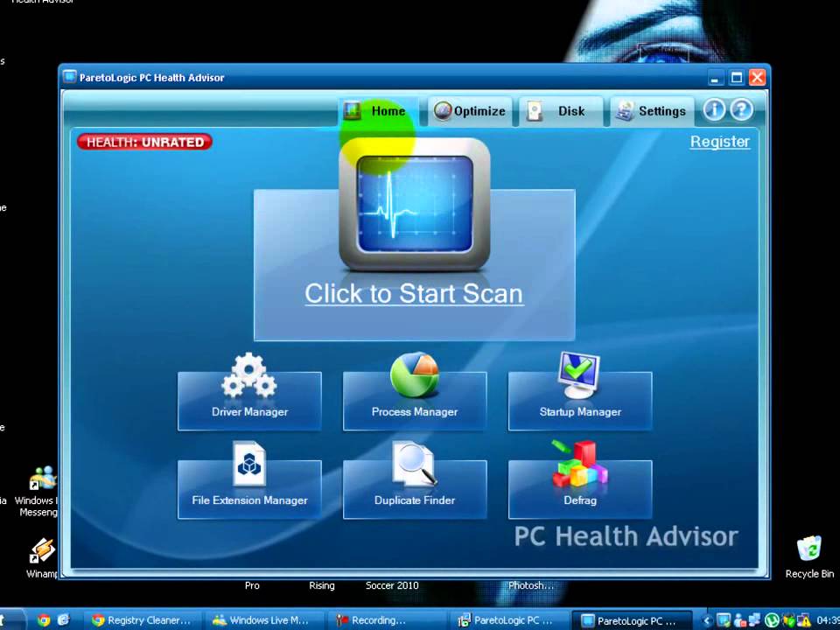Click the Settings tab icon
Viewport: 840px width, 630px height.
pos(625,111)
